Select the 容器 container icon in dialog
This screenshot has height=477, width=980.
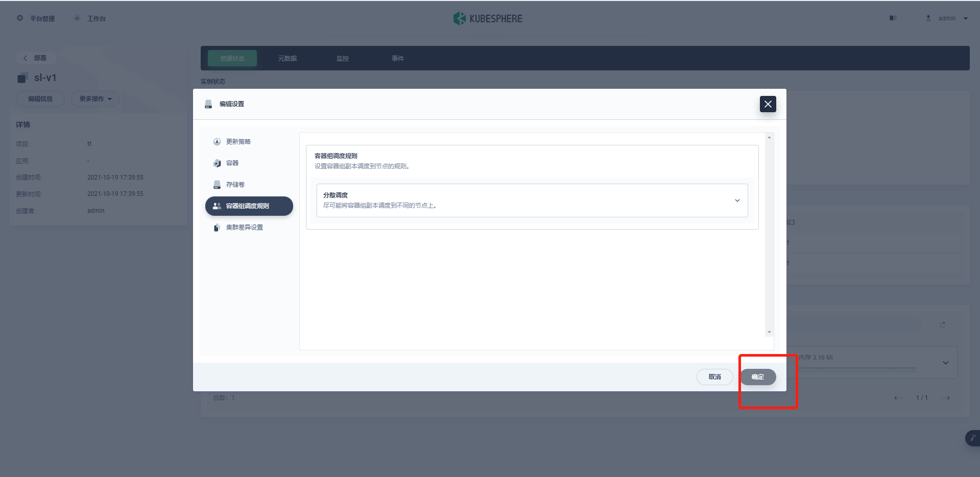tap(217, 163)
